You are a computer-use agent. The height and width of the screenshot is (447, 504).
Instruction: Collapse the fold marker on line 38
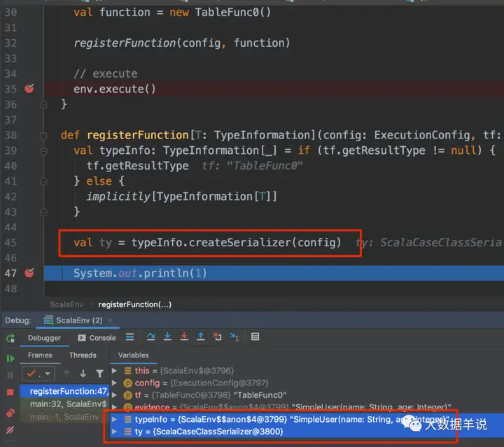[x=44, y=136]
